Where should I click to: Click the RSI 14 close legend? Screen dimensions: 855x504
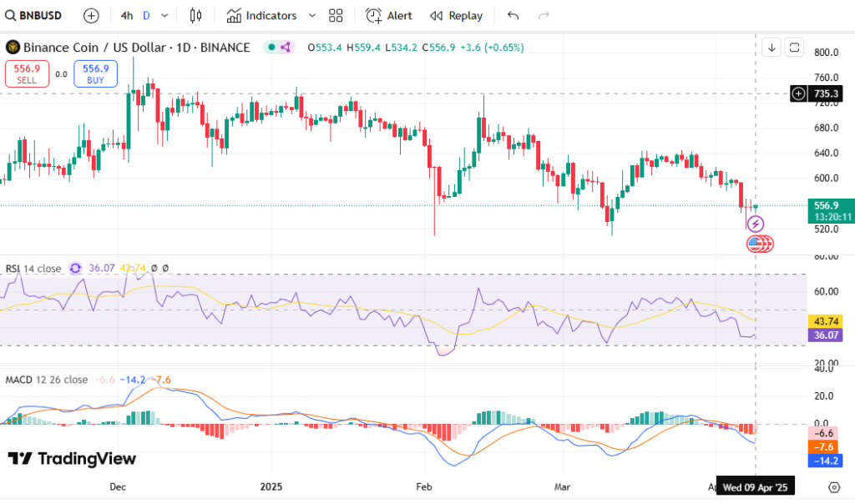click(x=33, y=269)
